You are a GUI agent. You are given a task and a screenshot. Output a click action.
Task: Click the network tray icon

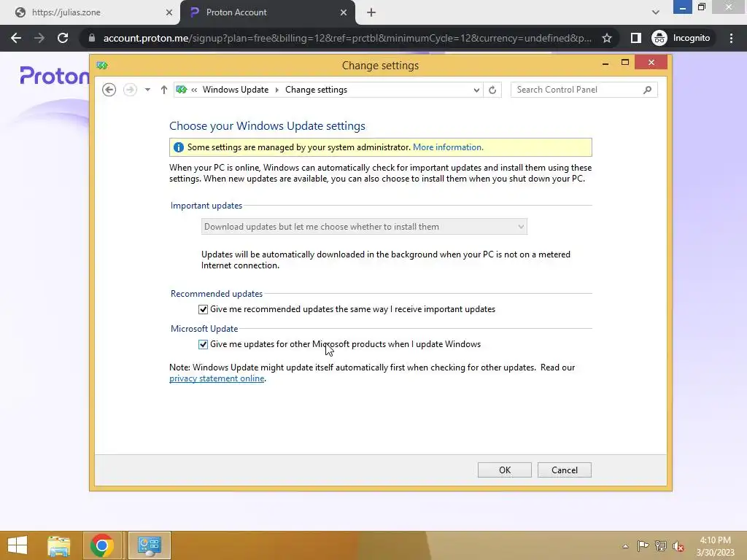click(661, 545)
